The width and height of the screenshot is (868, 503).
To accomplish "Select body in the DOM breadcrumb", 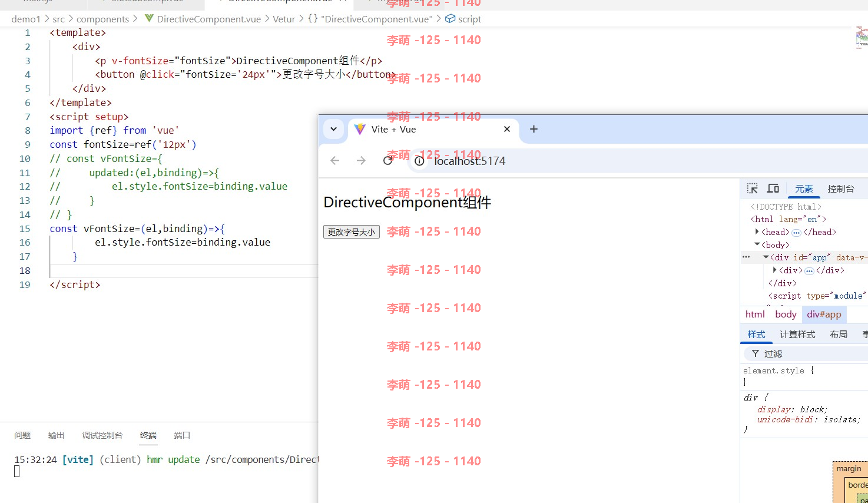I will (x=786, y=315).
